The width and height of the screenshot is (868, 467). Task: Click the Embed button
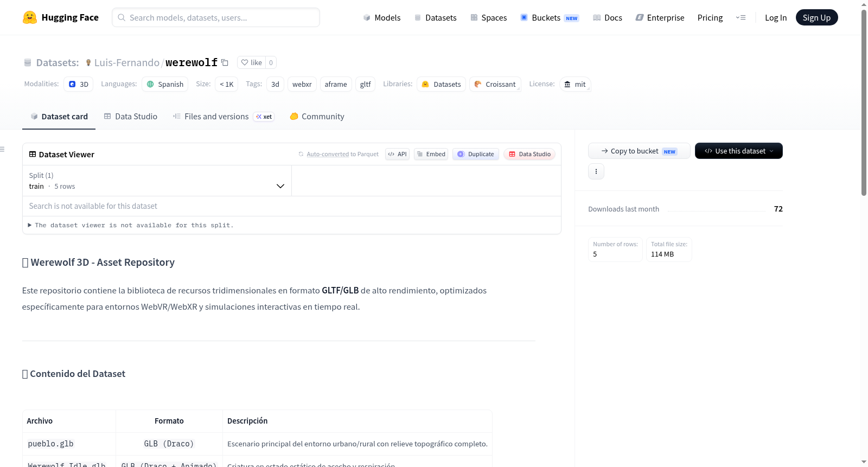tap(431, 154)
